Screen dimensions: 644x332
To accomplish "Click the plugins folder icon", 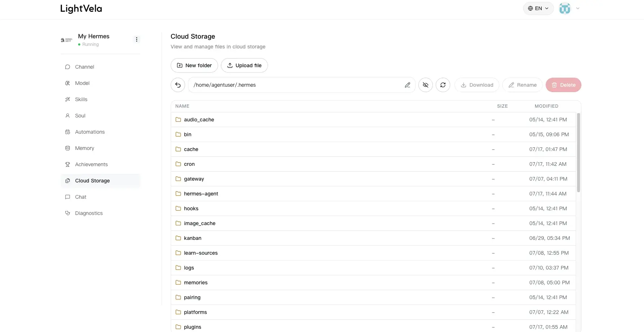I will coord(178,327).
